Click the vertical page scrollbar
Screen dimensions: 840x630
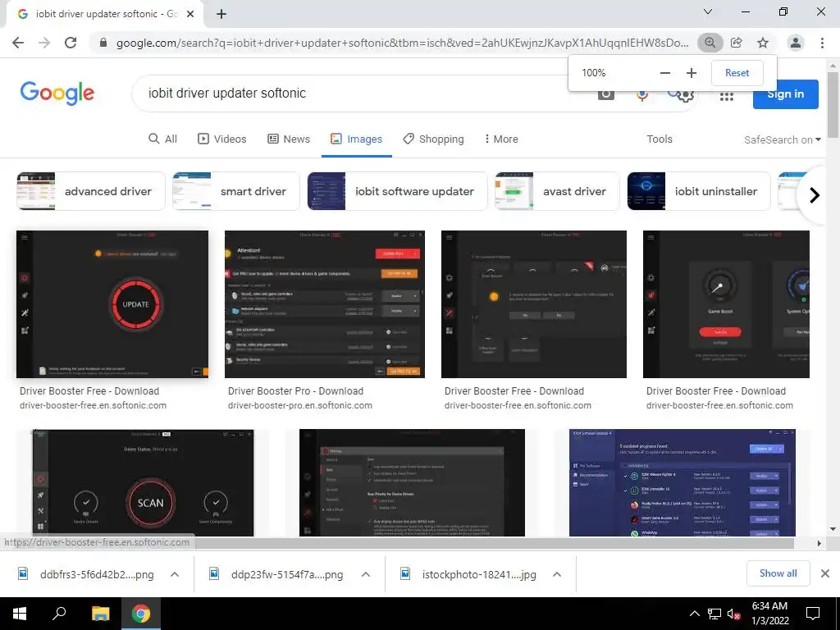click(833, 104)
